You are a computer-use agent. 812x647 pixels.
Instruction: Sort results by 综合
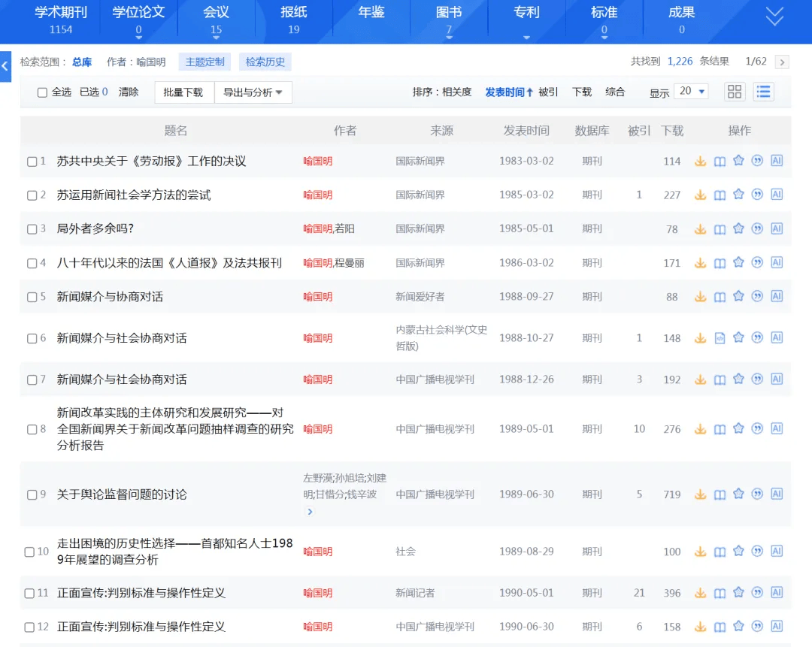point(615,92)
